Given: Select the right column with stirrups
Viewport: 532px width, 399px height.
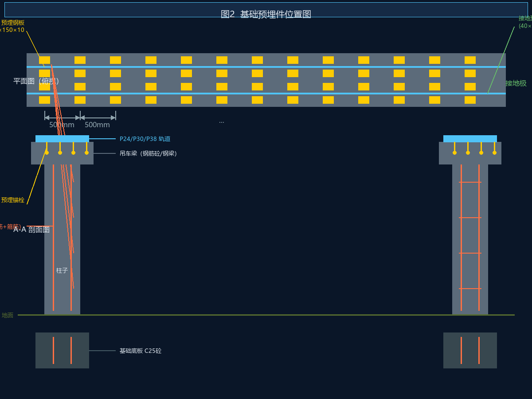Looking at the screenshot, I should [x=470, y=239].
